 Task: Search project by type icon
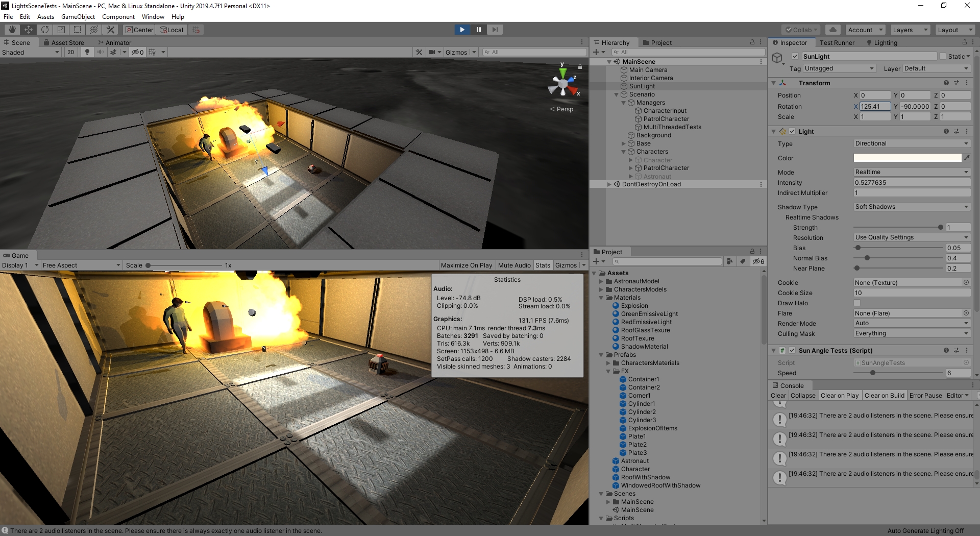(x=730, y=261)
